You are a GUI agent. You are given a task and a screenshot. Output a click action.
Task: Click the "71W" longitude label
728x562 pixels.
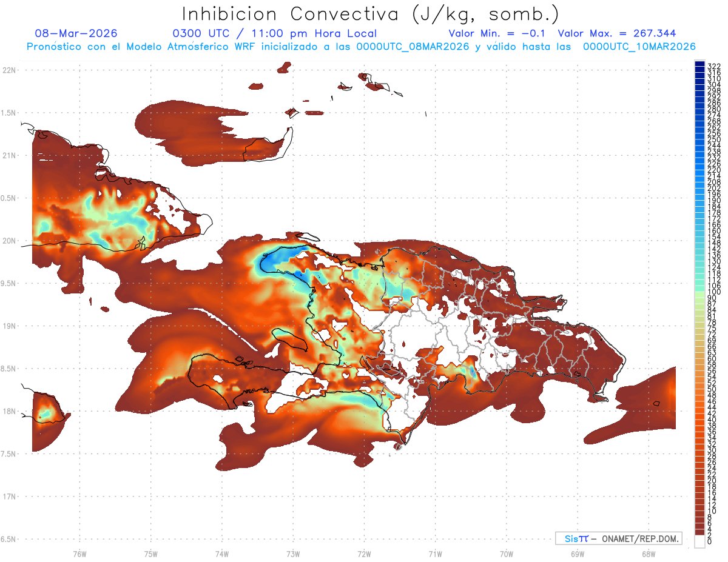435,554
